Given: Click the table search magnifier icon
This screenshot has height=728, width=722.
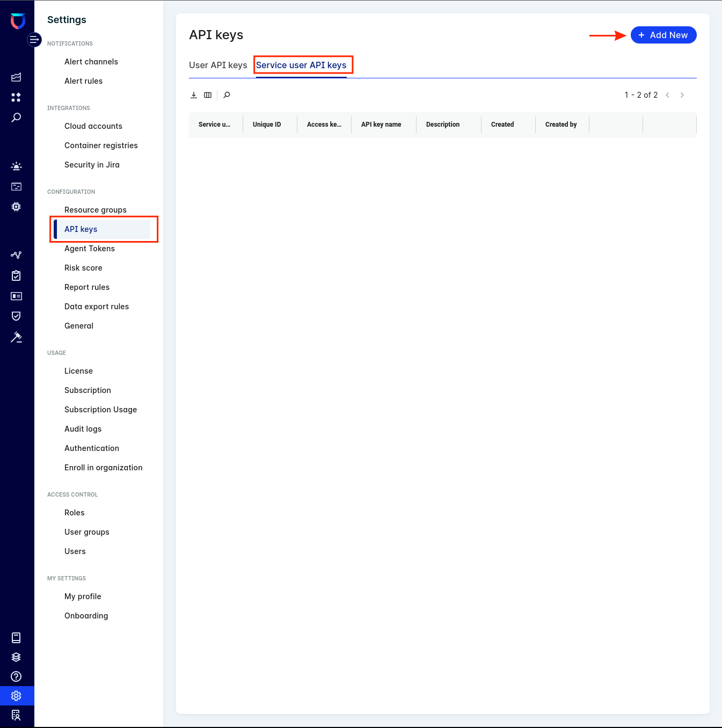Looking at the screenshot, I should click(x=227, y=95).
